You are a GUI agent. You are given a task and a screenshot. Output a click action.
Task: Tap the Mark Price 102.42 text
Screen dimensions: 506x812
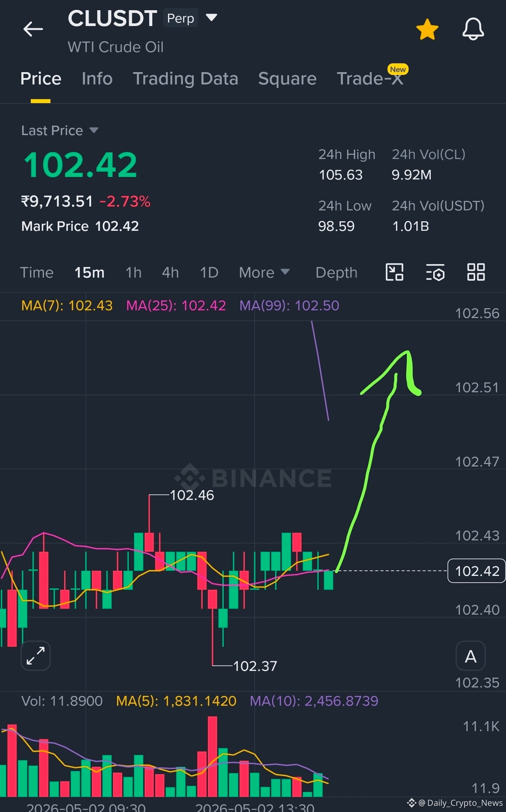pos(80,226)
